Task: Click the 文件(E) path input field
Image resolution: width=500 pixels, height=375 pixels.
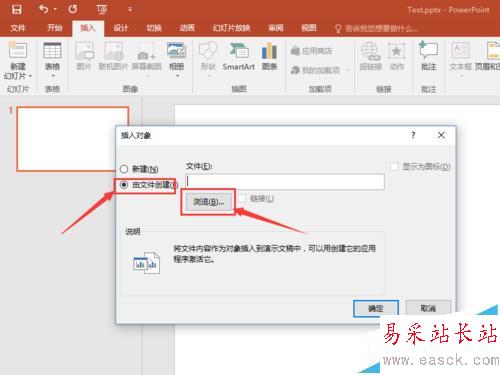Action: click(x=285, y=182)
